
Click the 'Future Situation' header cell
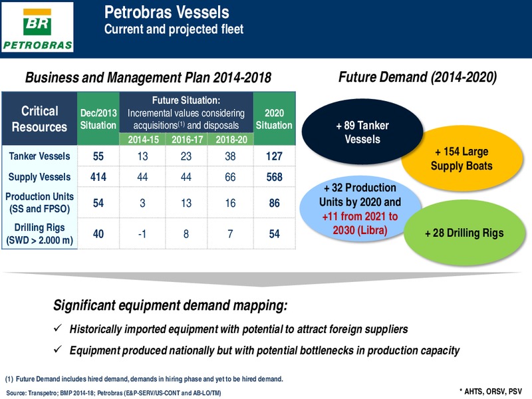[186, 112]
